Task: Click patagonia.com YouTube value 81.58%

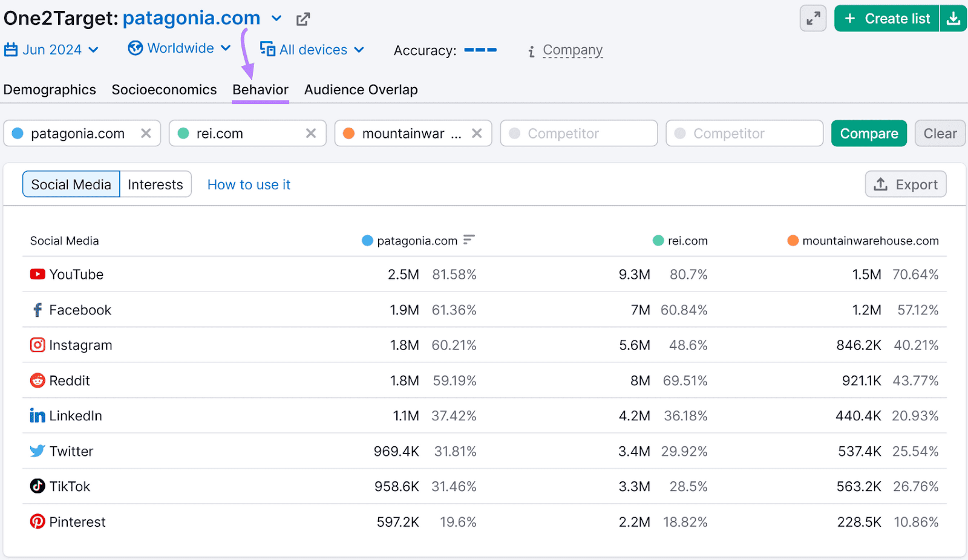Action: pos(454,275)
